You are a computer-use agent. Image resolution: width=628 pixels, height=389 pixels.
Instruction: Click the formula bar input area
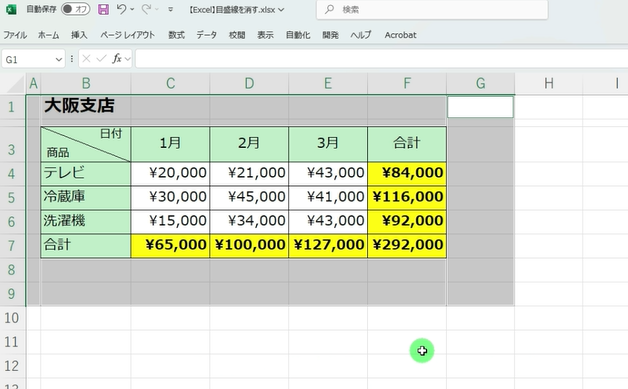click(381, 59)
